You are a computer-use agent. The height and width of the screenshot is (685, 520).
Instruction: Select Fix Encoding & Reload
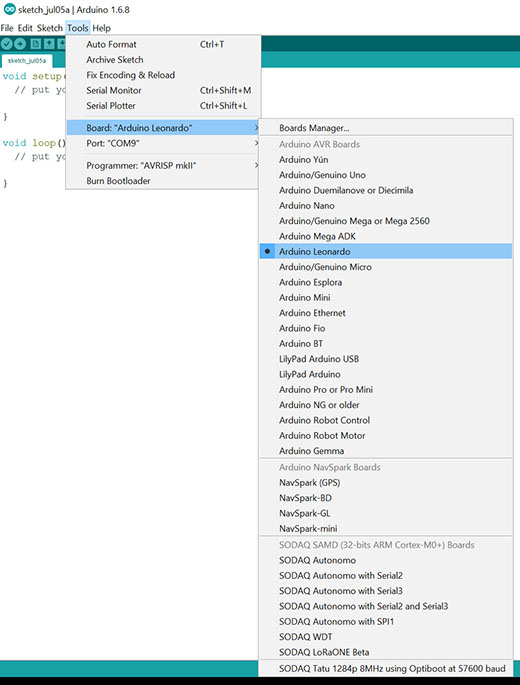[163, 75]
